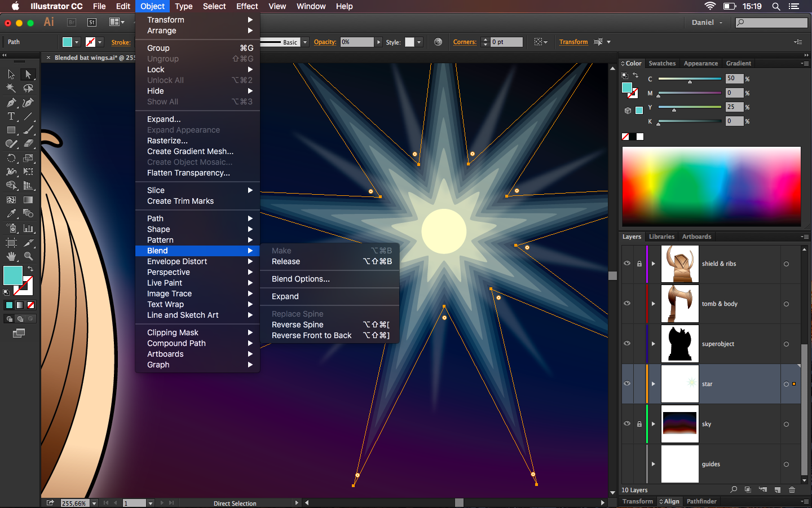The image size is (812, 508).
Task: Swap fill and stroke colors
Action: 30,269
